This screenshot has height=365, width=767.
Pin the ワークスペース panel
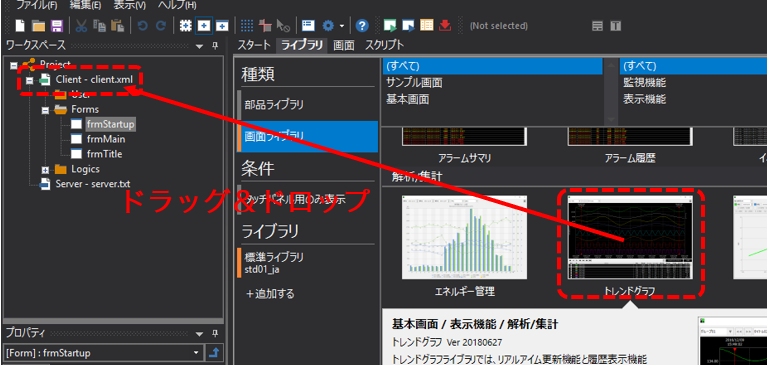pos(215,46)
